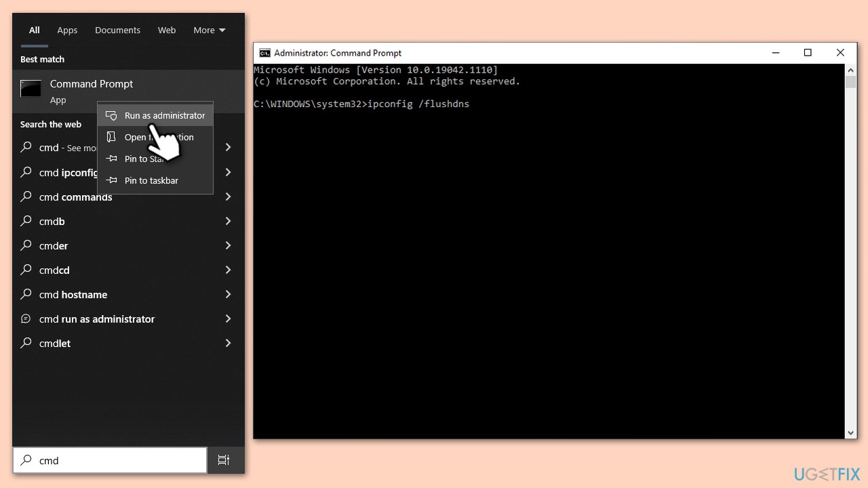Viewport: 868px width, 488px height.
Task: Click the Administrator: Command Prompt title text
Action: coord(338,53)
